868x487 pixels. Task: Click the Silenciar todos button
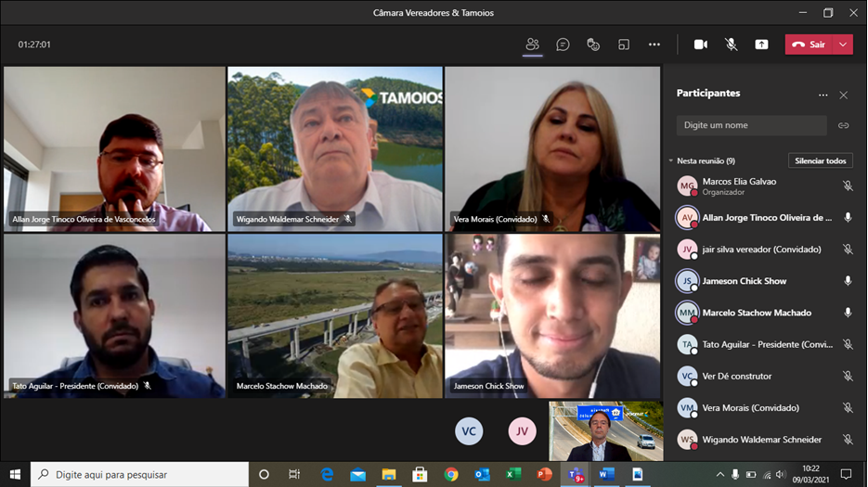click(820, 160)
